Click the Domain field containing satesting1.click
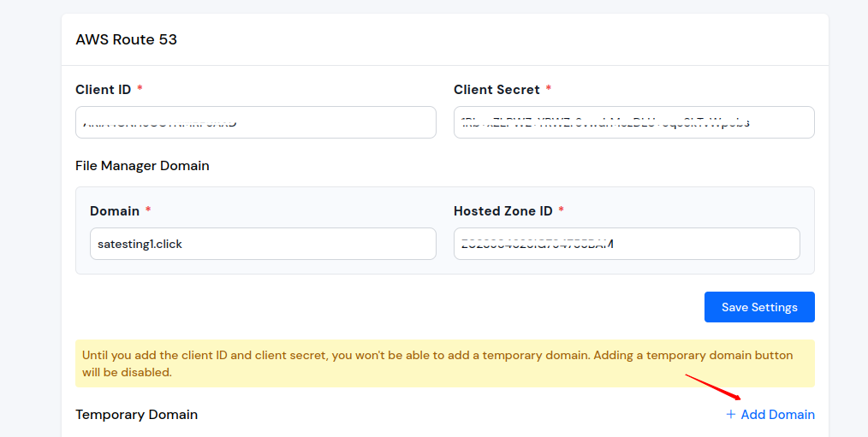This screenshot has width=868, height=437. click(x=263, y=244)
